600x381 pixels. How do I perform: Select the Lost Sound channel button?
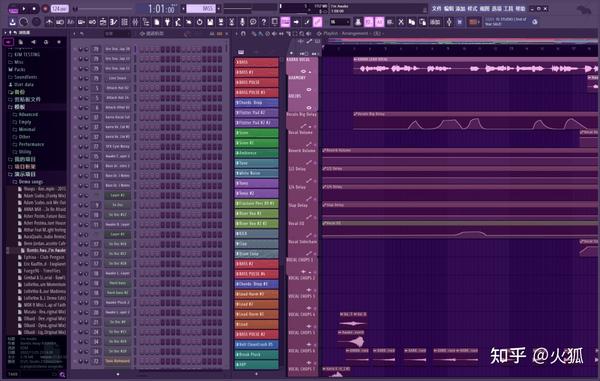117,78
